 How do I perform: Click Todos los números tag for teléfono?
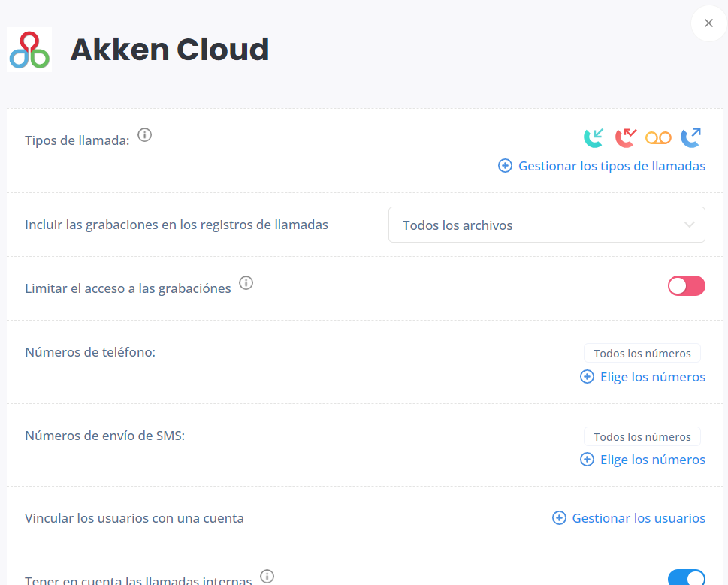(x=642, y=354)
